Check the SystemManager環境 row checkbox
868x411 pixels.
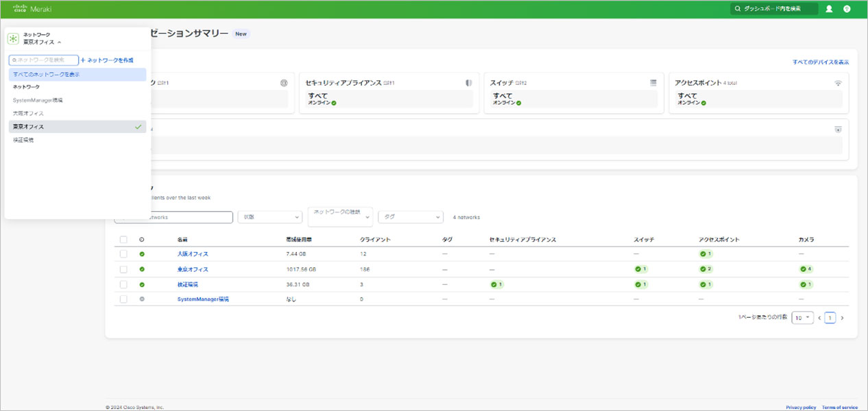coord(123,299)
